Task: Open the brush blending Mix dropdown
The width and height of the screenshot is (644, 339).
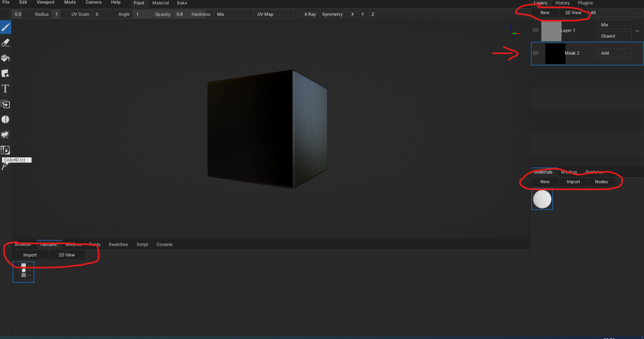Action: tap(234, 14)
